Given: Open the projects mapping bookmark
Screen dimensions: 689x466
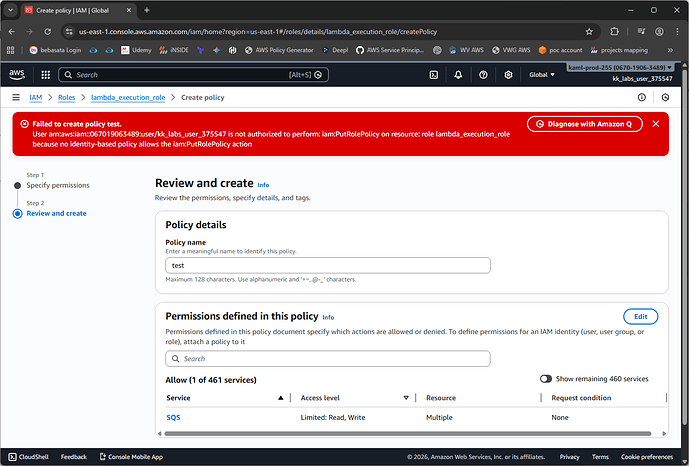Looking at the screenshot, I should point(619,50).
